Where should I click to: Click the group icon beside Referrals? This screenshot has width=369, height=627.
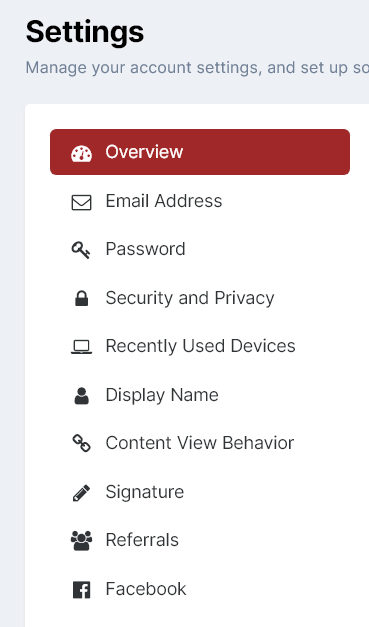pos(82,541)
